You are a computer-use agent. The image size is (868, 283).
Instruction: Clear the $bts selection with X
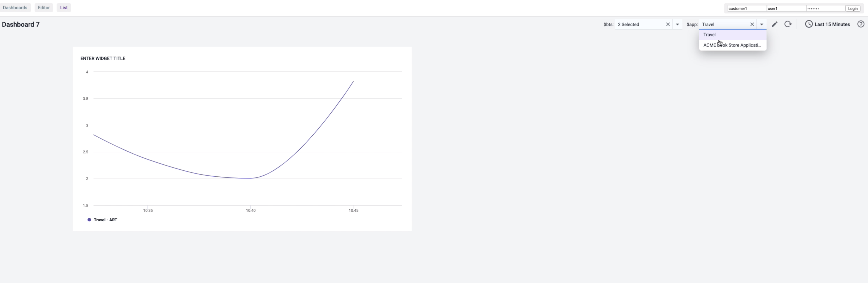pyautogui.click(x=668, y=24)
